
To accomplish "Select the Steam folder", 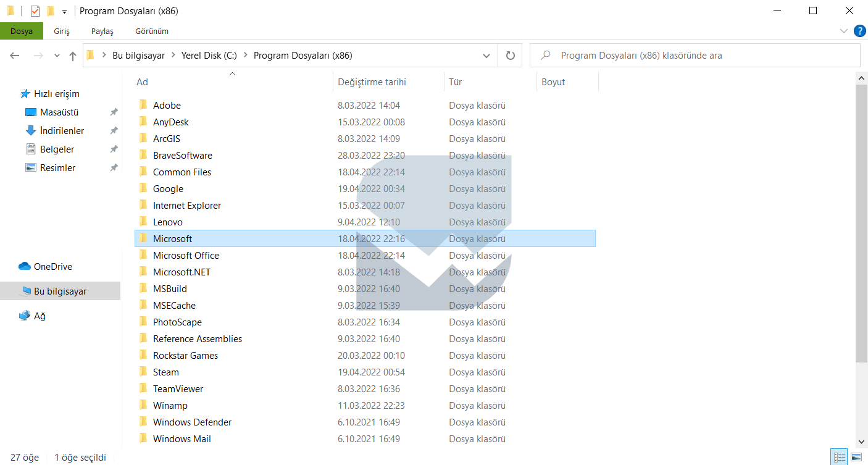I will coord(166,372).
